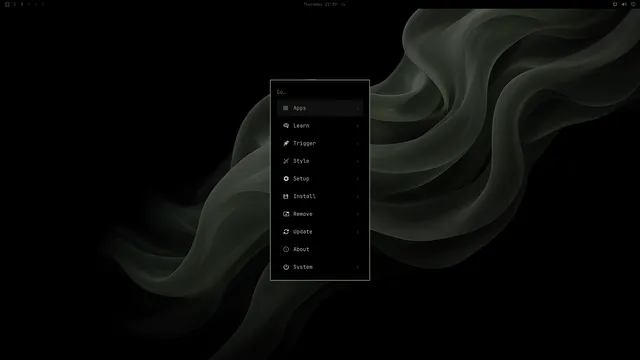Viewport: 640px width, 360px height.
Task: Switch to workspace 1 in the top bar
Action: [x=15, y=4]
